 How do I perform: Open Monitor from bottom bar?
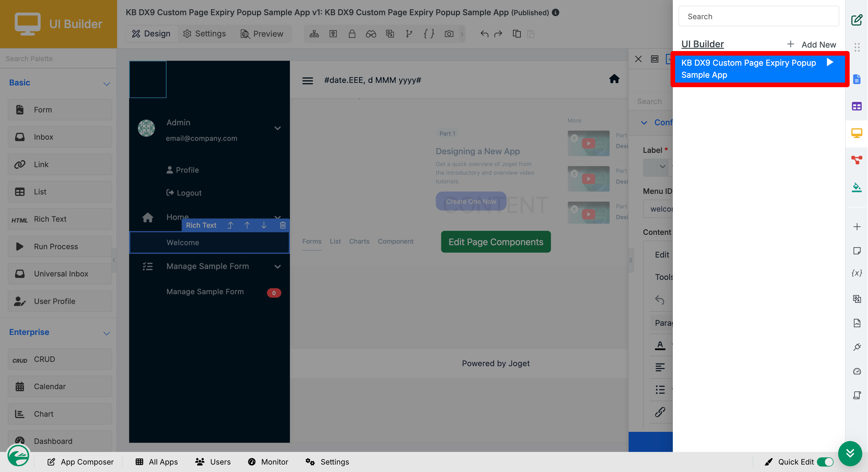pyautogui.click(x=268, y=462)
